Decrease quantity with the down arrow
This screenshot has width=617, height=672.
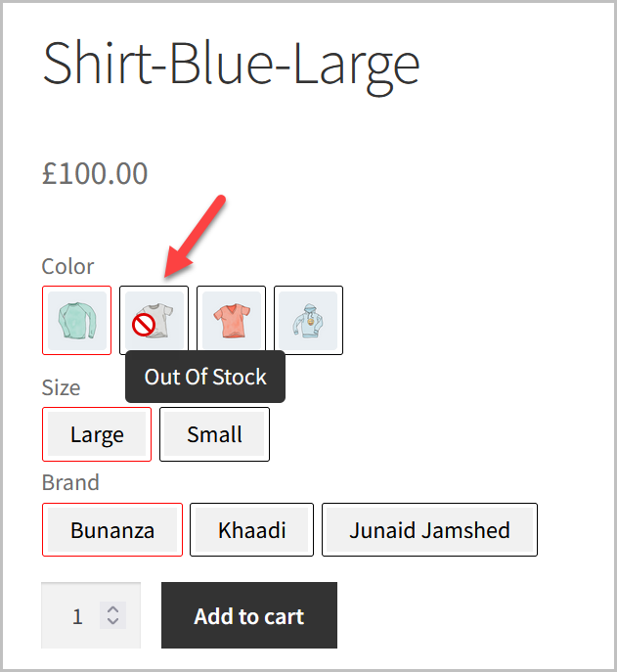[x=113, y=622]
